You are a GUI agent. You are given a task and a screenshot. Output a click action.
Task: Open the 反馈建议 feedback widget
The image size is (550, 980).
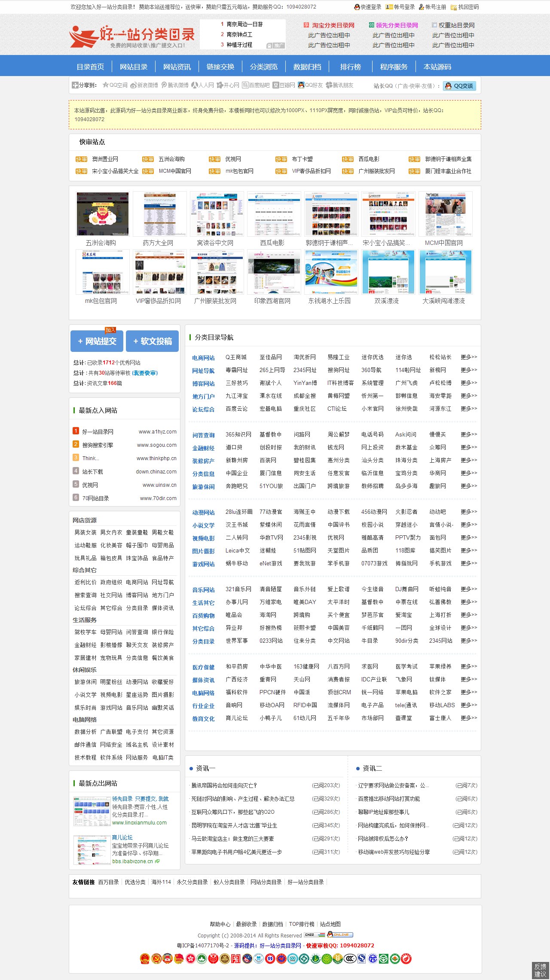click(541, 971)
